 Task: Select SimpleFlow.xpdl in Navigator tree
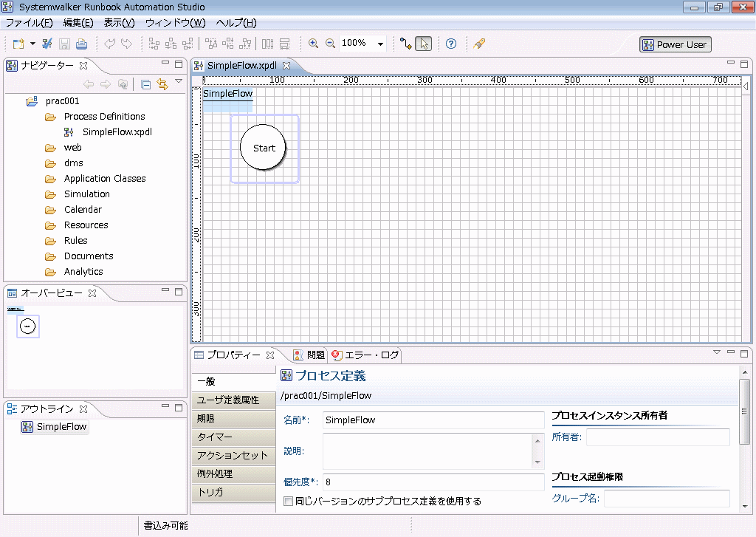click(117, 131)
